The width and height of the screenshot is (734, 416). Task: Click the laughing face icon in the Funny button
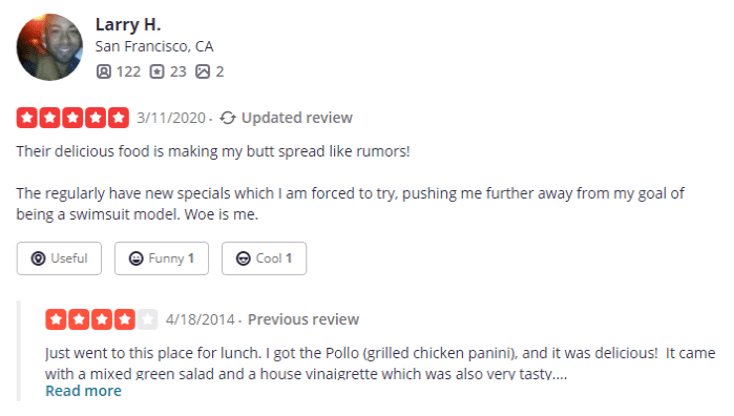click(136, 258)
